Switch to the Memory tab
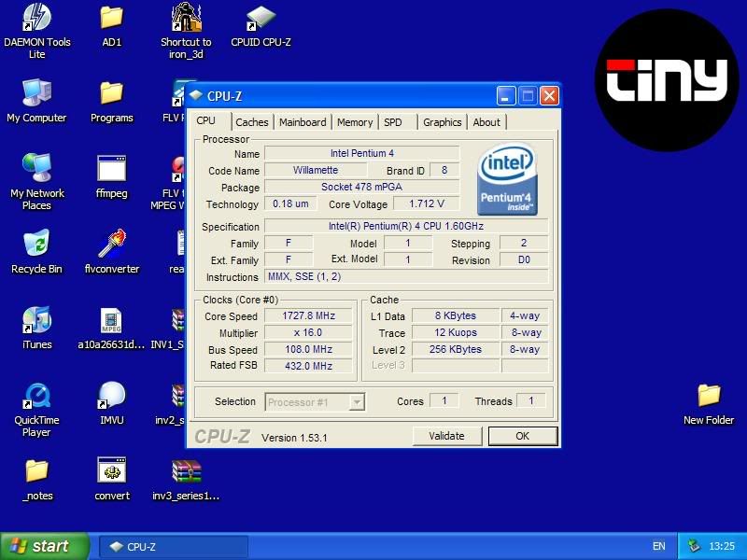The image size is (747, 560). pyautogui.click(x=355, y=122)
